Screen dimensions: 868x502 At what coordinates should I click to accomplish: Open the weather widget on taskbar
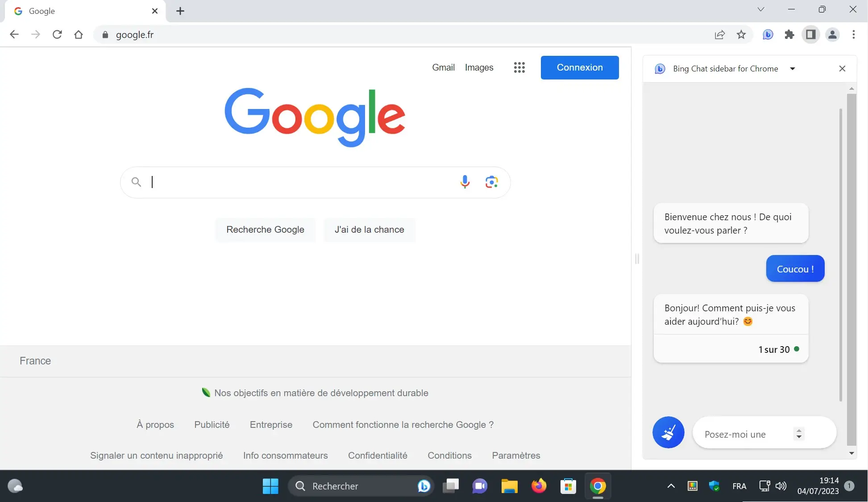[15, 486]
